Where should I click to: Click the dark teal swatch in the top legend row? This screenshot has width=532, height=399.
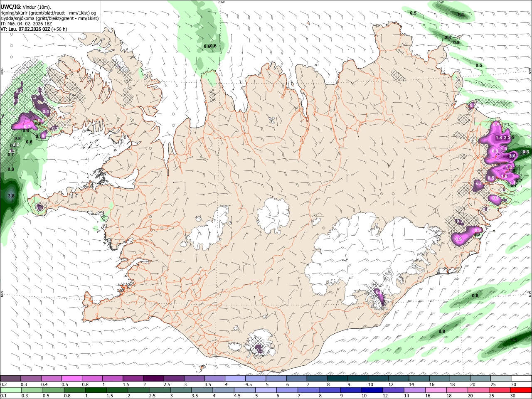[x=337, y=378]
